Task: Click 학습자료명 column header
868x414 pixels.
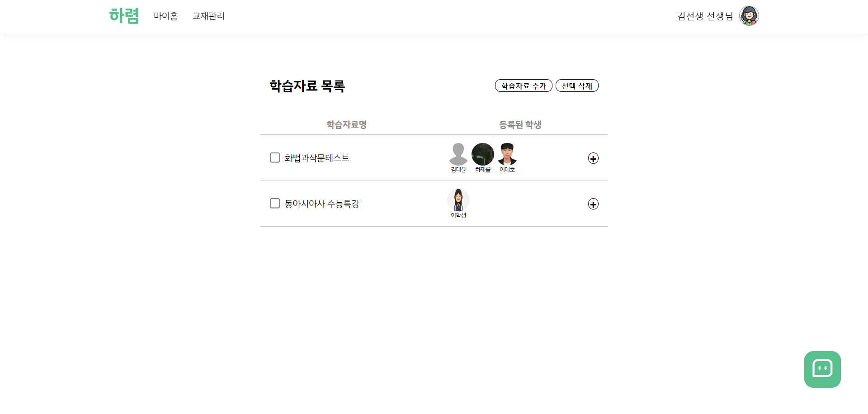Action: click(x=346, y=124)
